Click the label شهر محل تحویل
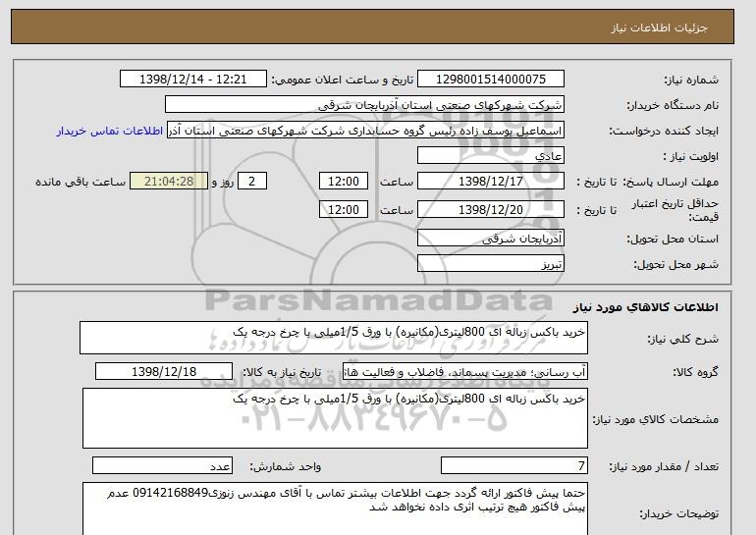 [675, 265]
